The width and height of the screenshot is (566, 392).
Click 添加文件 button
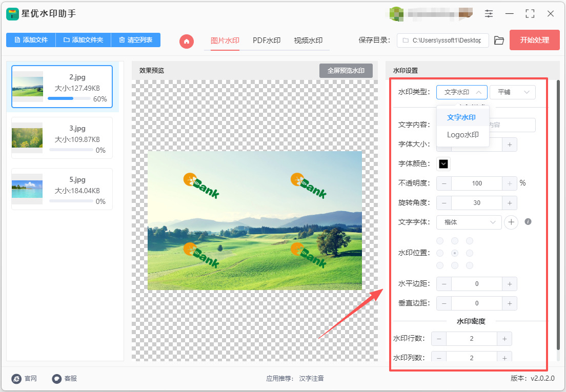click(x=31, y=40)
